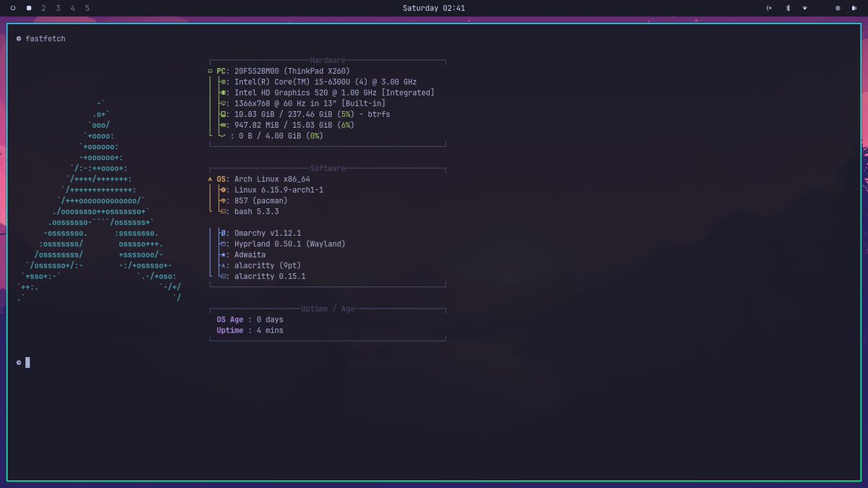
Task: Click the gear icon before Linux 6.15.9
Action: click(224, 190)
